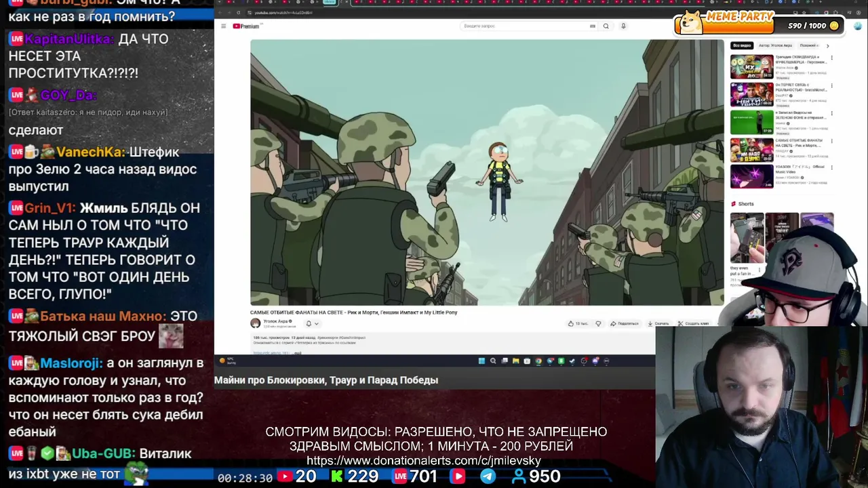
Task: Click the Telegram icon in bottom bar
Action: click(488, 476)
